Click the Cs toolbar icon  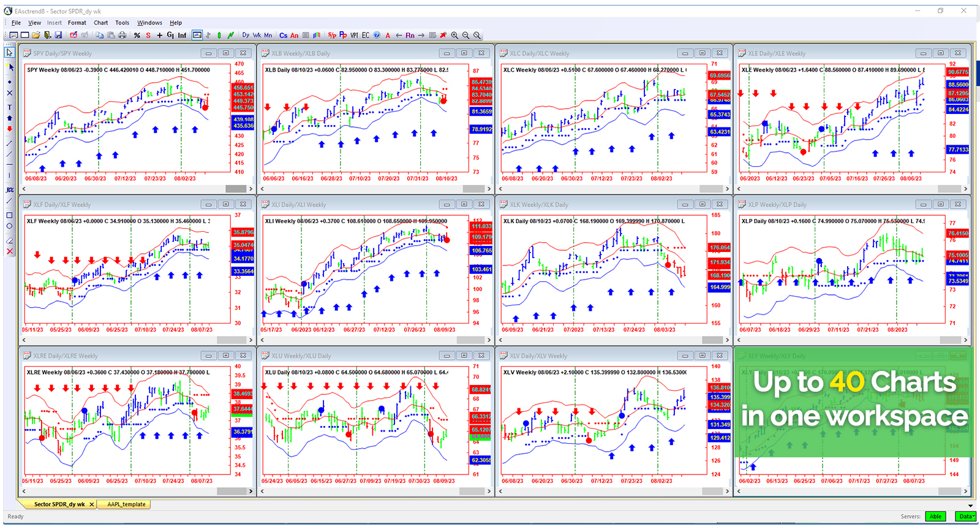283,35
